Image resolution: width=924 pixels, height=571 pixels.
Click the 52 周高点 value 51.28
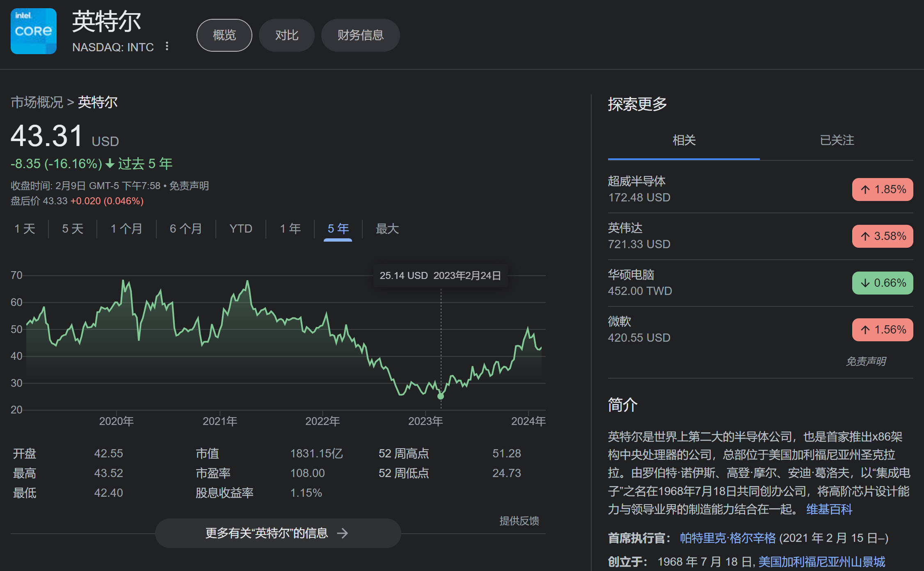[507, 454]
